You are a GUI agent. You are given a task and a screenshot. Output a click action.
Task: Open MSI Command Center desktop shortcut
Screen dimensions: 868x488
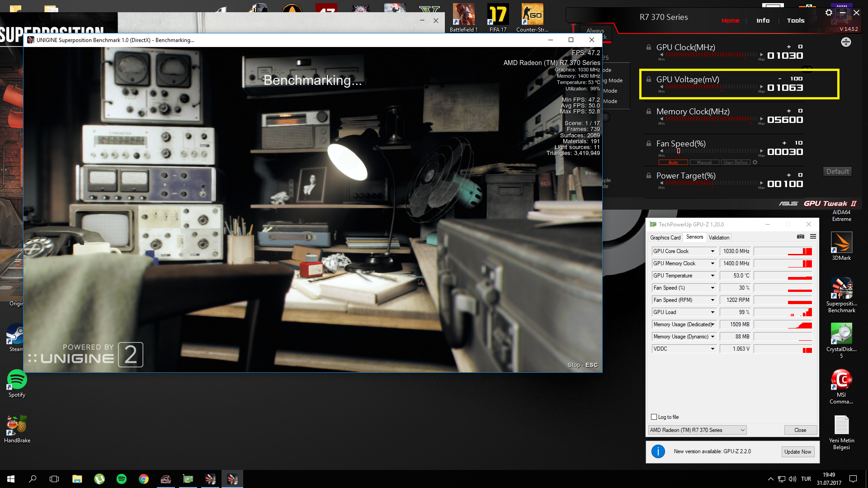point(841,386)
